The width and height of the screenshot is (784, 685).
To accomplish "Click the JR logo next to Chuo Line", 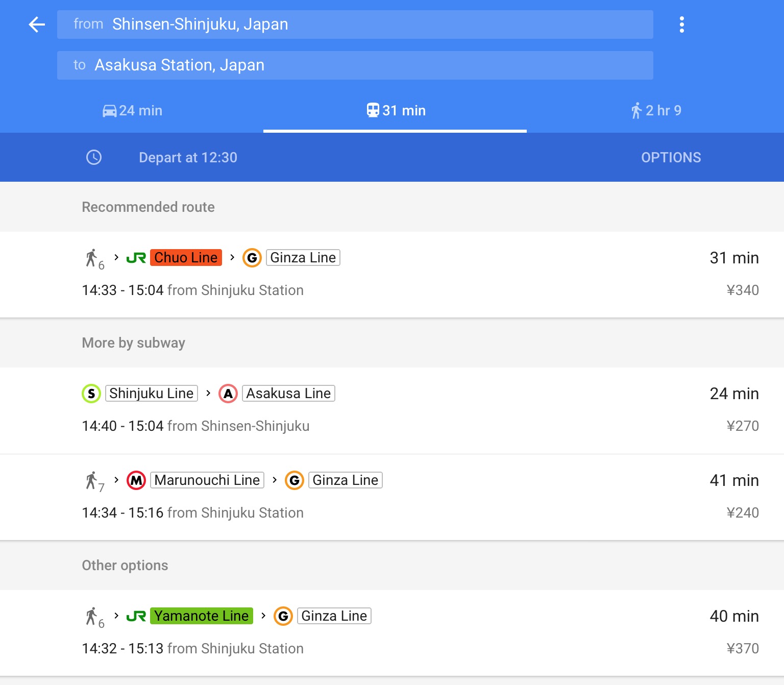I will click(x=136, y=258).
